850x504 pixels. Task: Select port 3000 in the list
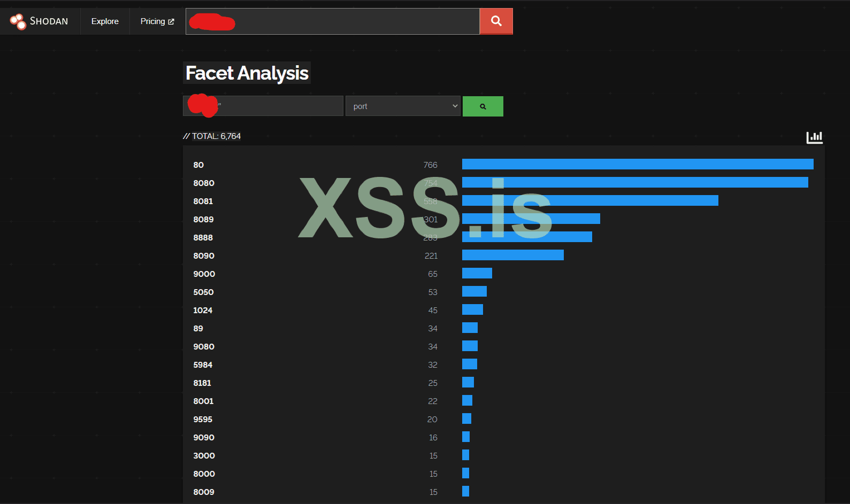tap(204, 455)
